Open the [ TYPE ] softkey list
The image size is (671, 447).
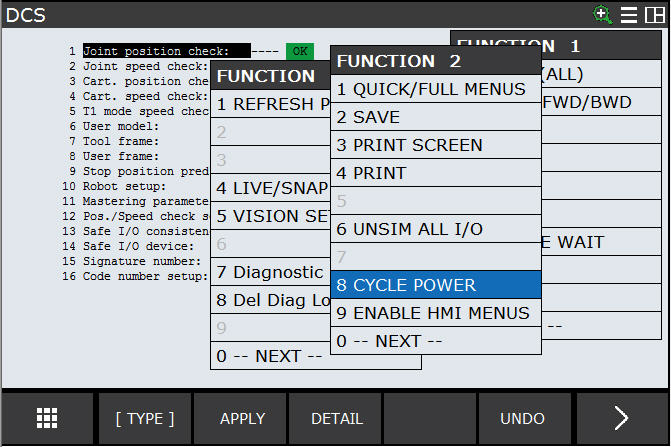(144, 418)
